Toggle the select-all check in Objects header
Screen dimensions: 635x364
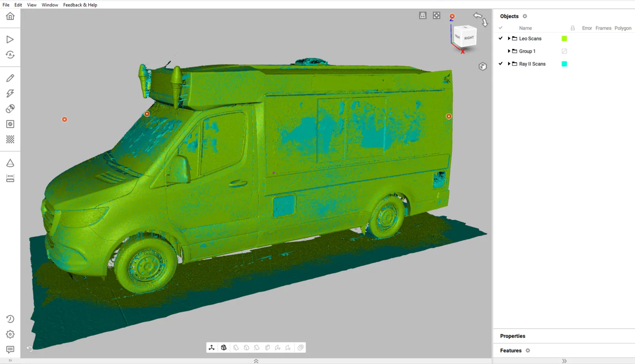(500, 28)
